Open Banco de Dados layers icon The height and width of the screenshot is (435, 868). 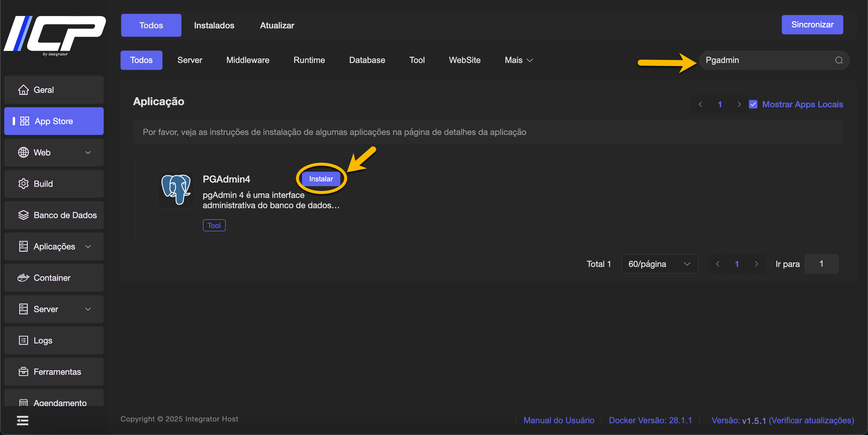[23, 215]
